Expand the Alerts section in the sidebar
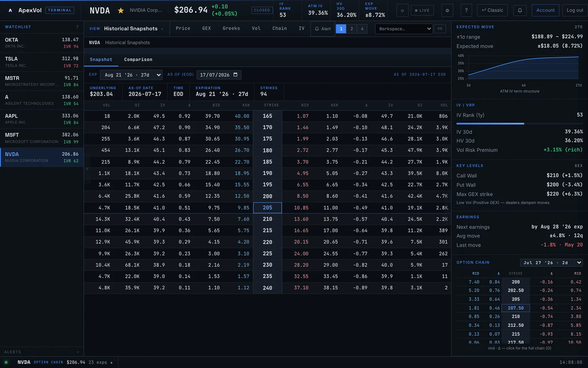Viewport: 588px width, 368px height. (x=42, y=352)
